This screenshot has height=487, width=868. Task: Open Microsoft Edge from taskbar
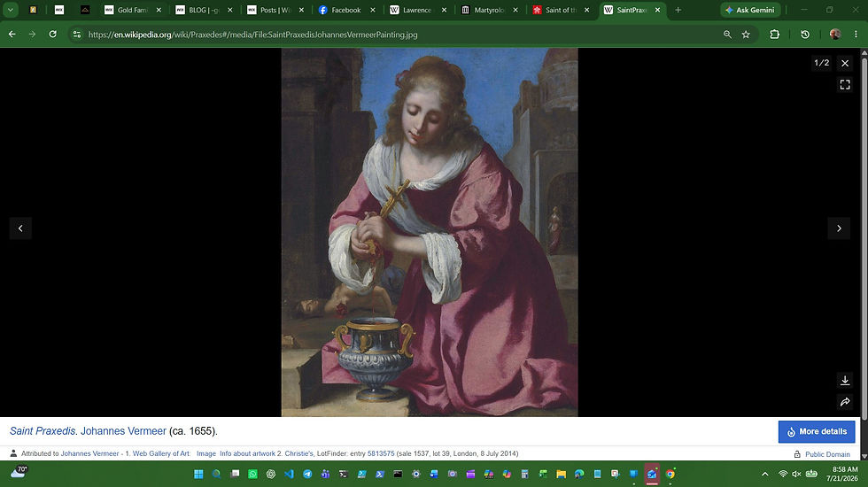[579, 474]
